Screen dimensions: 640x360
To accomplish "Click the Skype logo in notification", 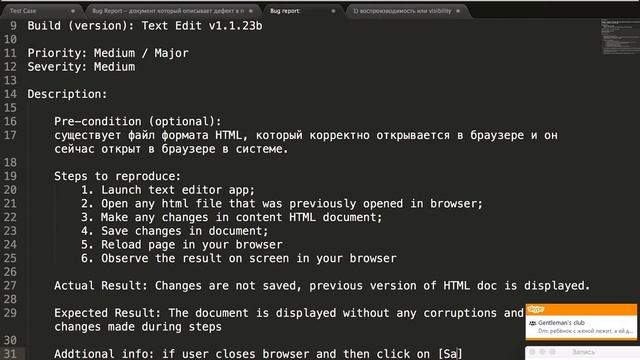I will [536, 309].
